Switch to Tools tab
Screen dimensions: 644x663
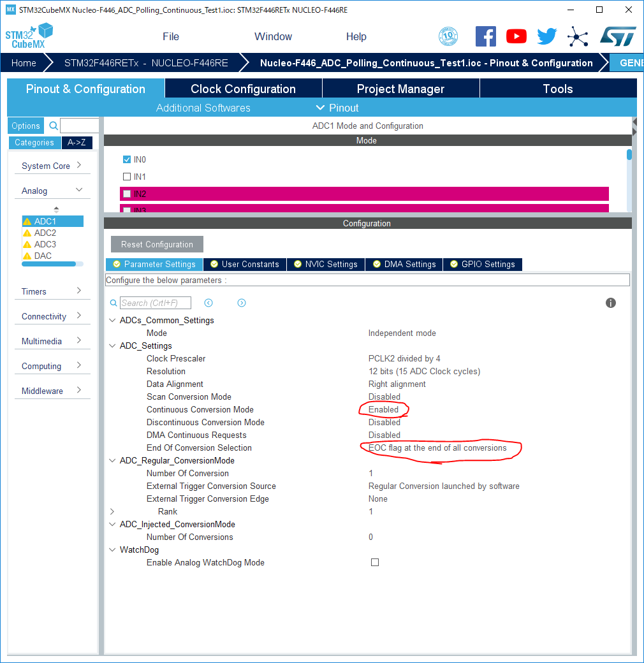[558, 89]
